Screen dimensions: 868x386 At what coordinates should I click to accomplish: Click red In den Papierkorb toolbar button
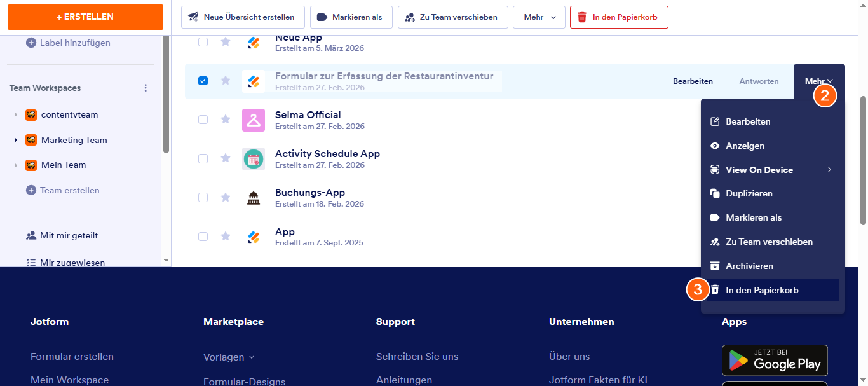tap(619, 17)
